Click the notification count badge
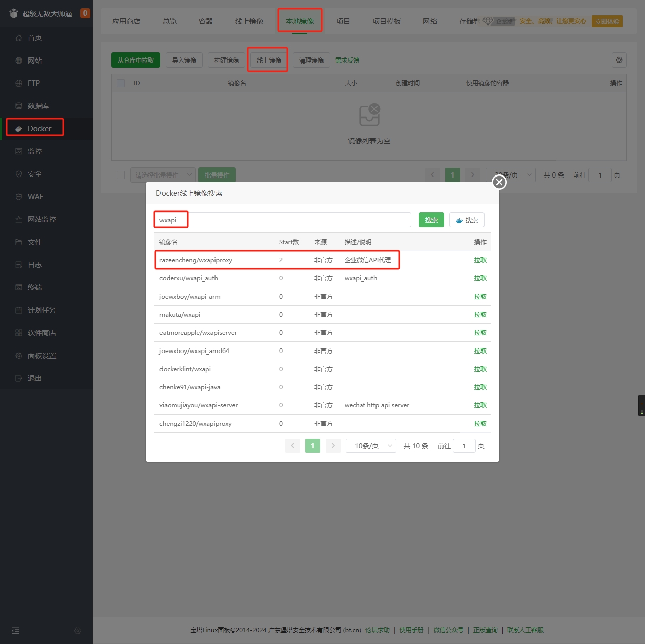 click(x=85, y=13)
